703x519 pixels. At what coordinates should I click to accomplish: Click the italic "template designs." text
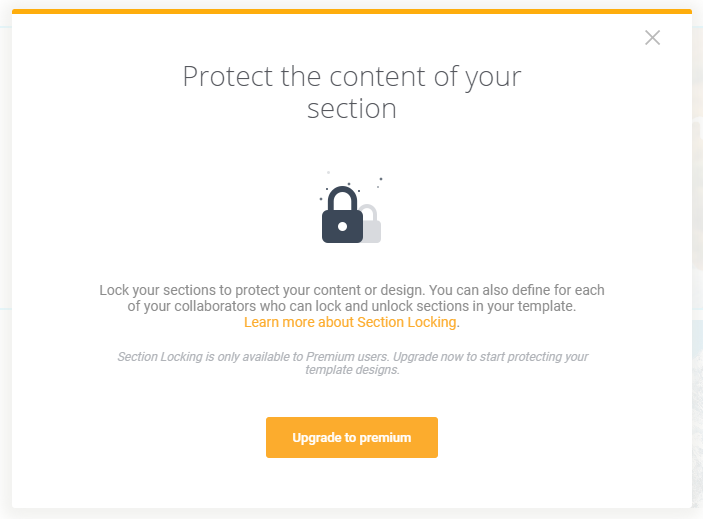pyautogui.click(x=352, y=370)
